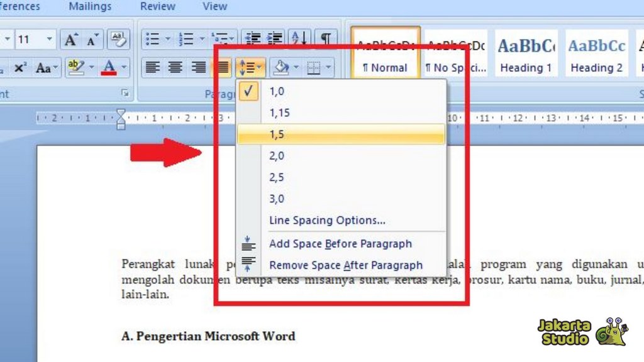Click the Decrease Indent icon
The image size is (644, 362).
(253, 40)
